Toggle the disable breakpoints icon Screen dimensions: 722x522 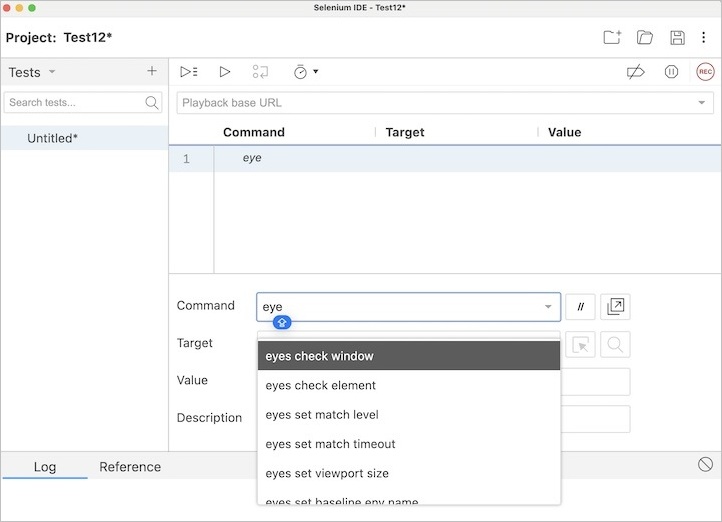[635, 72]
